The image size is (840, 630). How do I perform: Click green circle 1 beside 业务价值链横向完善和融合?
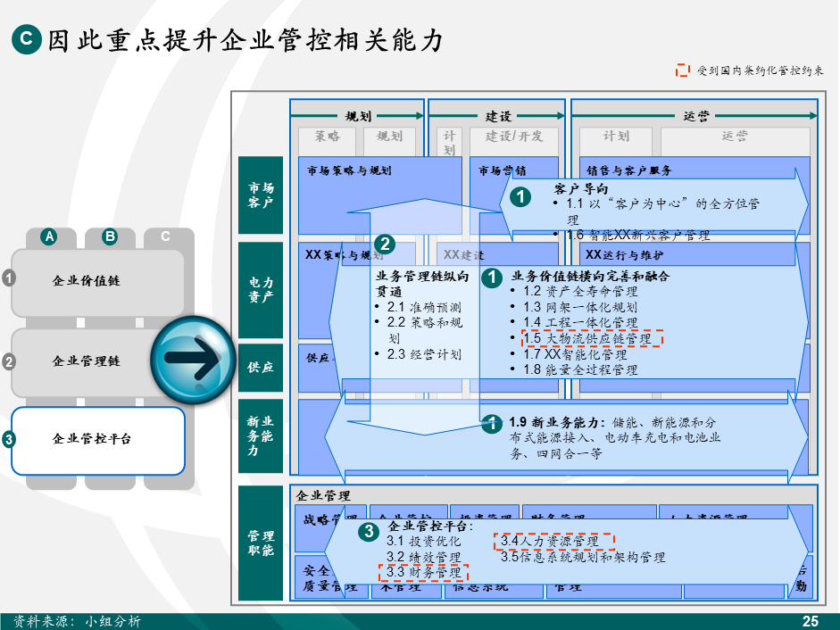tap(491, 278)
